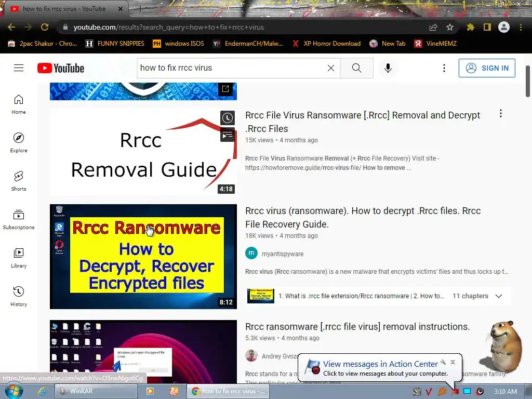Dismiss the Action Center balloon with X

point(453,362)
